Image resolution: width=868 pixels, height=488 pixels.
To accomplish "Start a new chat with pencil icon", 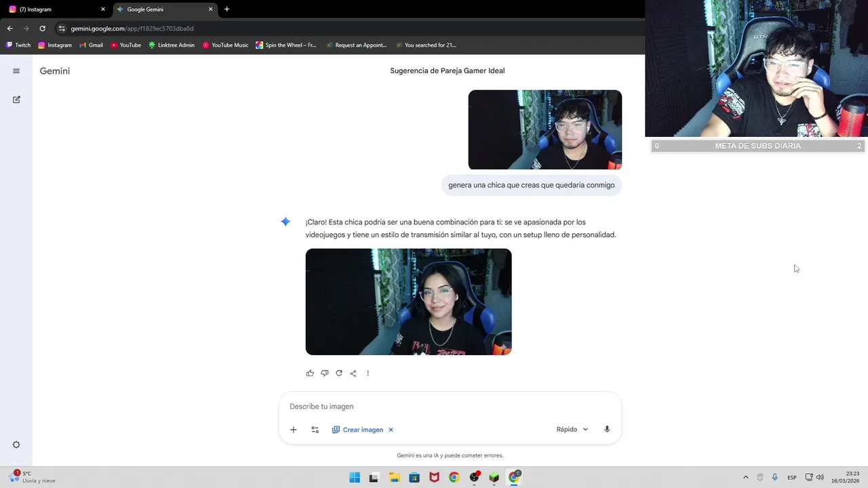I will point(16,100).
